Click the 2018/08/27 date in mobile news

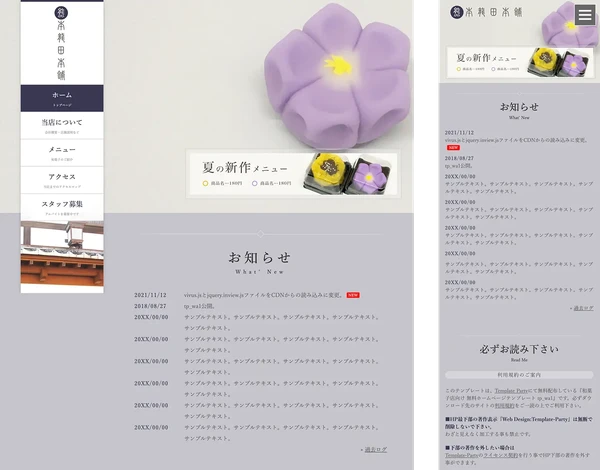(x=459, y=158)
